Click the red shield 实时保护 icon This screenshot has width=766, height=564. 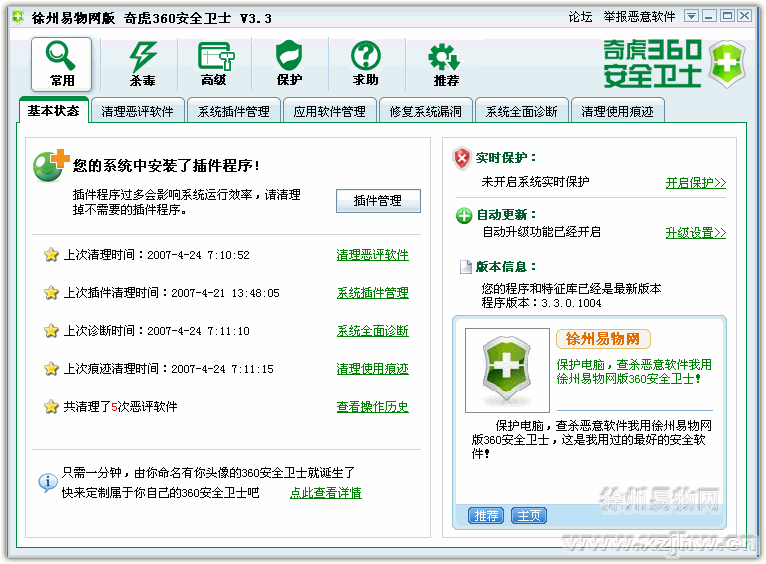pyautogui.click(x=462, y=158)
